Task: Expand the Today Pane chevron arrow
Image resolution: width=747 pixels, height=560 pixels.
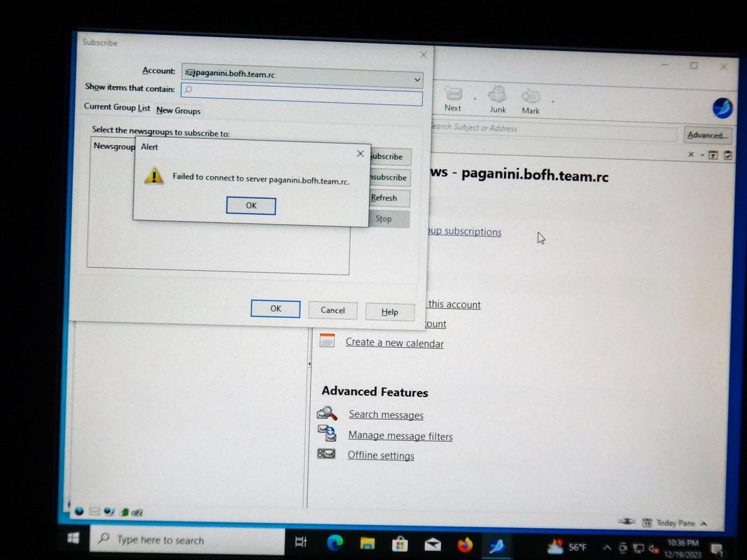Action: coord(704,524)
